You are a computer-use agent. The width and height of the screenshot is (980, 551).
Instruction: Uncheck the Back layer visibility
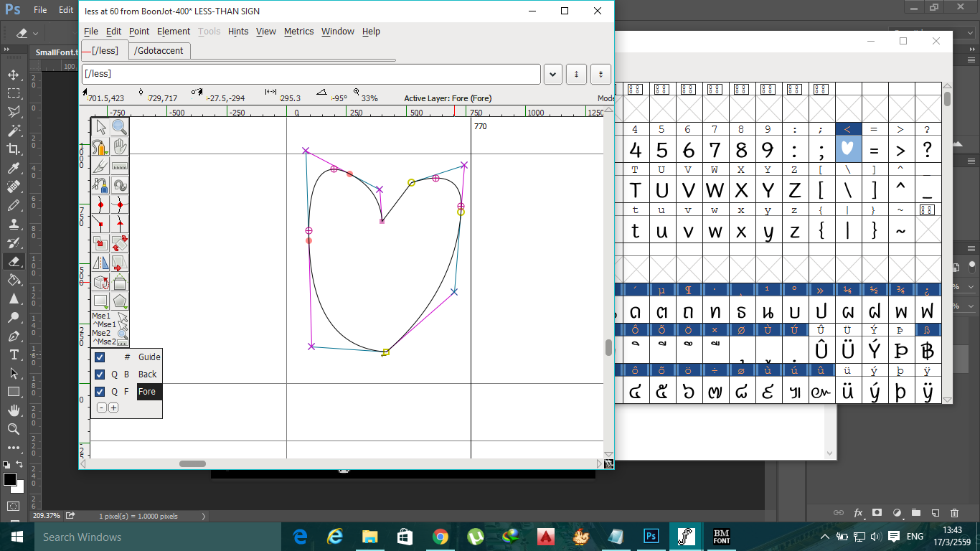[x=100, y=375]
